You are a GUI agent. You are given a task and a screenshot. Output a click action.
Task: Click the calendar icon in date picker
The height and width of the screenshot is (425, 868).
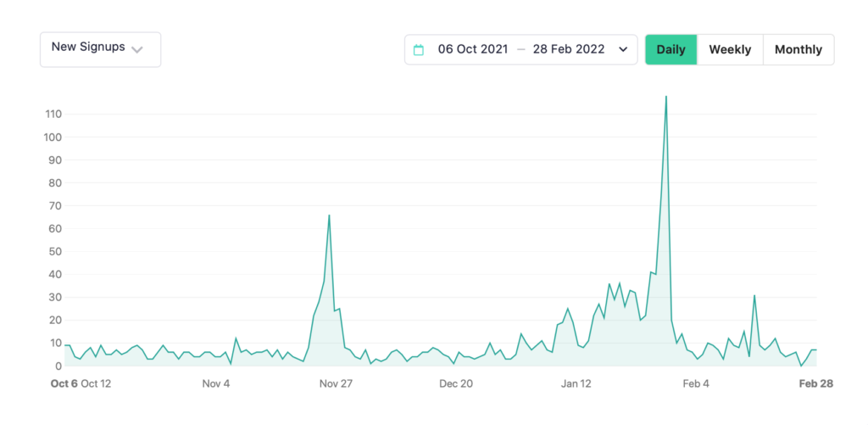[418, 50]
